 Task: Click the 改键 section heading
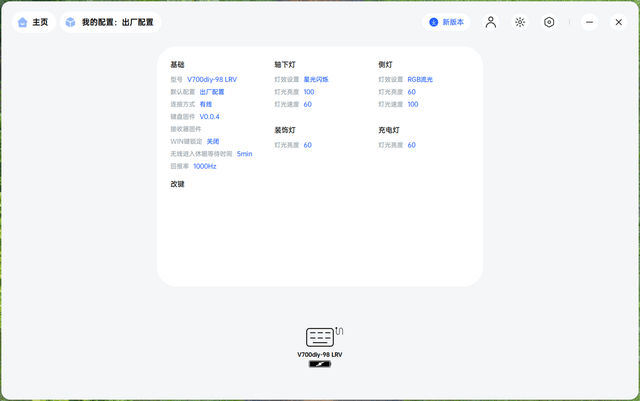pyautogui.click(x=177, y=184)
